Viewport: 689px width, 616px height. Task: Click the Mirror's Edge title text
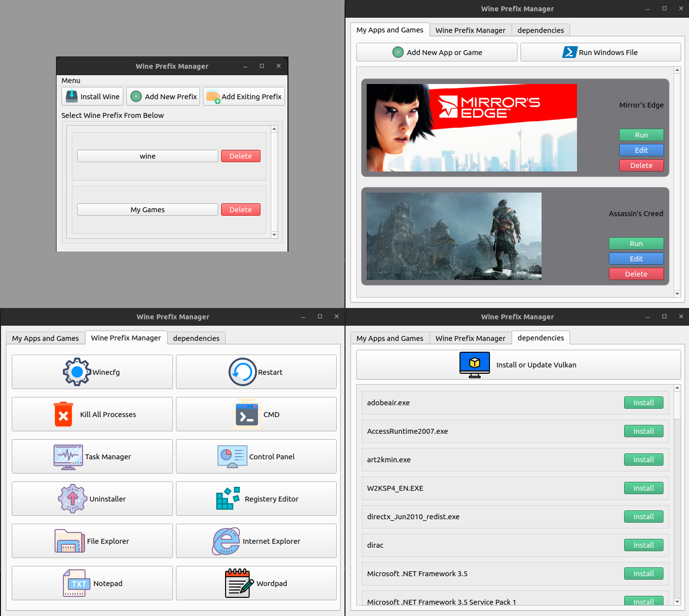coord(641,105)
